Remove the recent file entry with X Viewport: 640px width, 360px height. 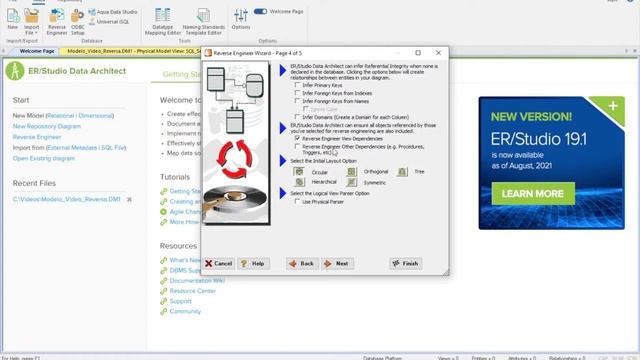[x=129, y=200]
